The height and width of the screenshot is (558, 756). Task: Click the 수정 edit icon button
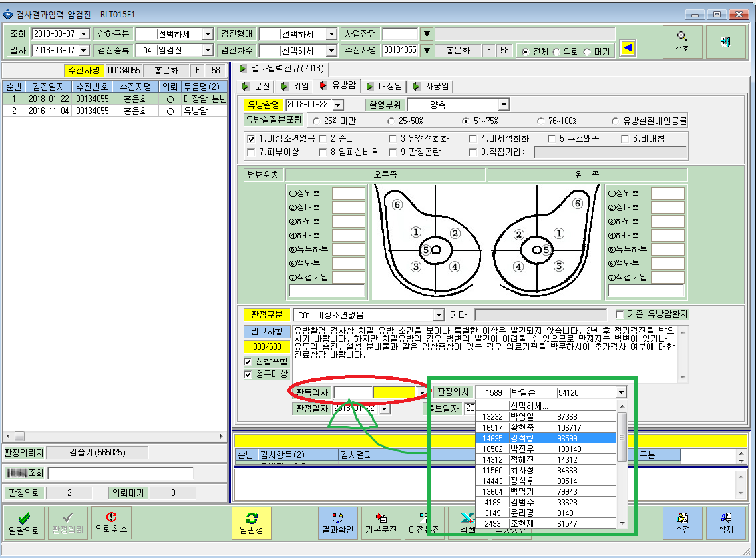point(683,523)
